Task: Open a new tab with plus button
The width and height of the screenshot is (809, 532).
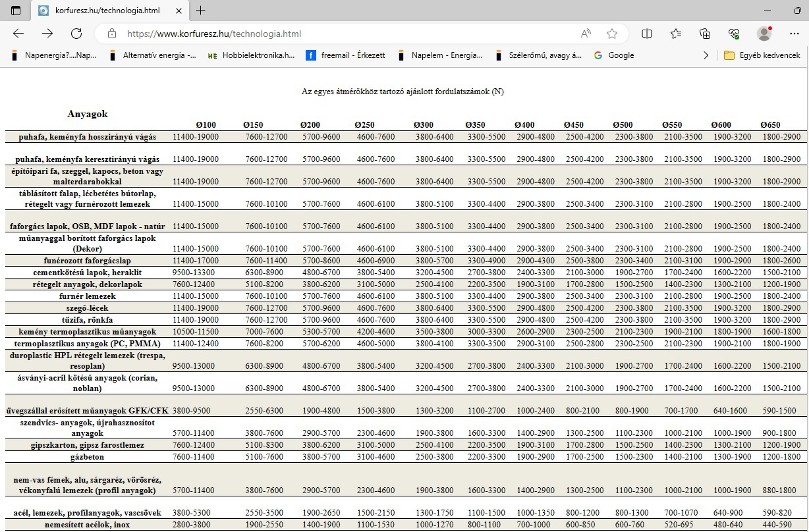Action: coord(201,11)
